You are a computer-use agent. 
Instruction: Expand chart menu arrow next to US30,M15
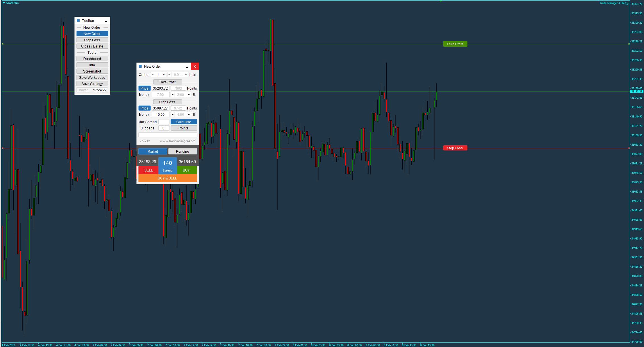tap(4, 3)
